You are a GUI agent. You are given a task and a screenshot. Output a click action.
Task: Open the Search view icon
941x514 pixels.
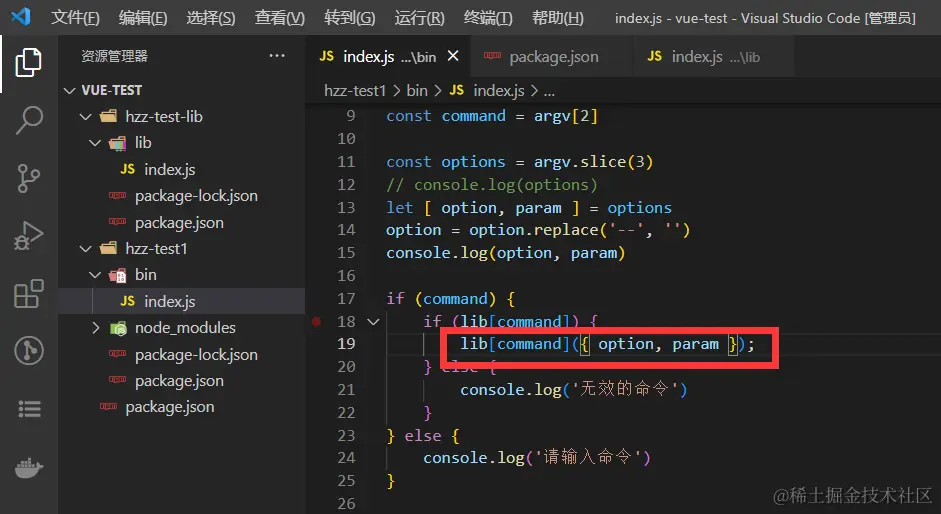coord(28,120)
